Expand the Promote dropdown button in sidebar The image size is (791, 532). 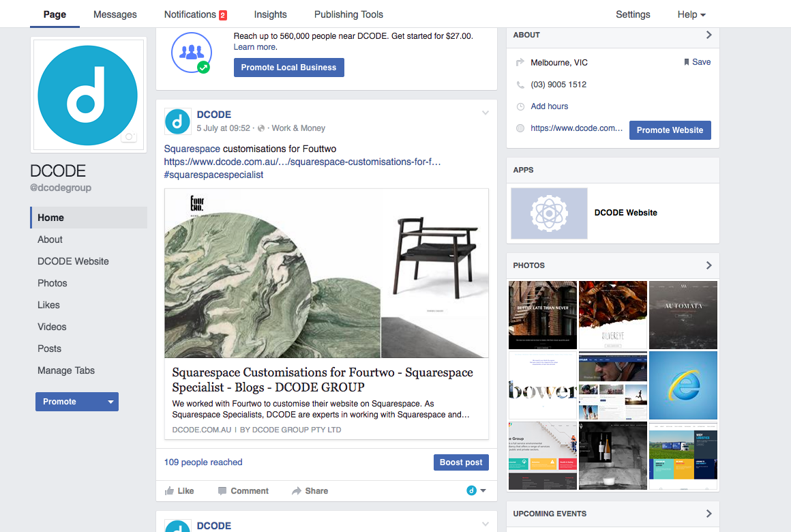110,402
